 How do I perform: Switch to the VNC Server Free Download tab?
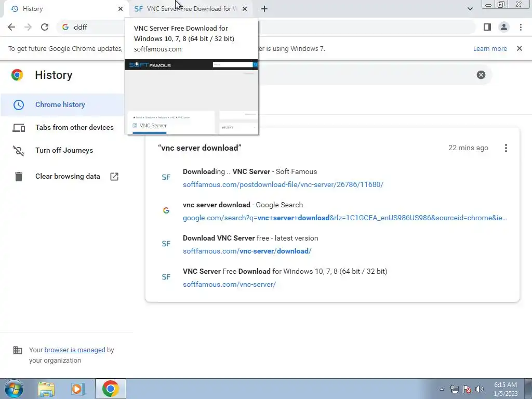pos(191,9)
